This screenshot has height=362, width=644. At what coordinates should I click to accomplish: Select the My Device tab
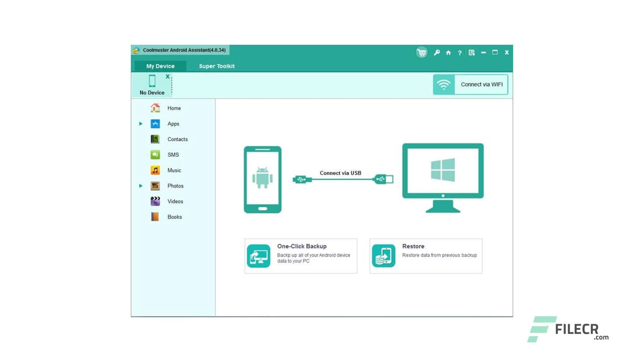tap(160, 66)
